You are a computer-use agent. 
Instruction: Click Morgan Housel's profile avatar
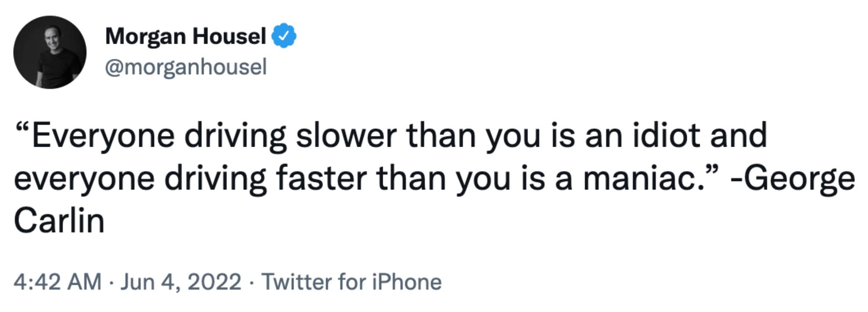(x=50, y=52)
